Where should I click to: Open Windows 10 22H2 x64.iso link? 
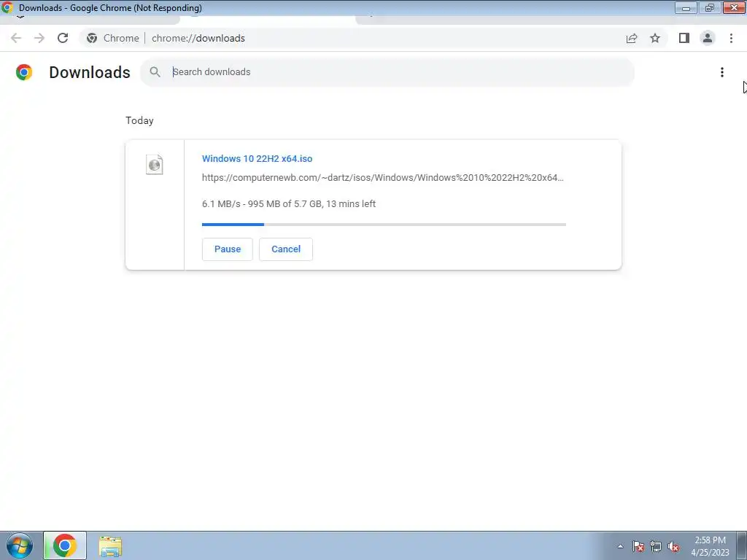point(258,158)
